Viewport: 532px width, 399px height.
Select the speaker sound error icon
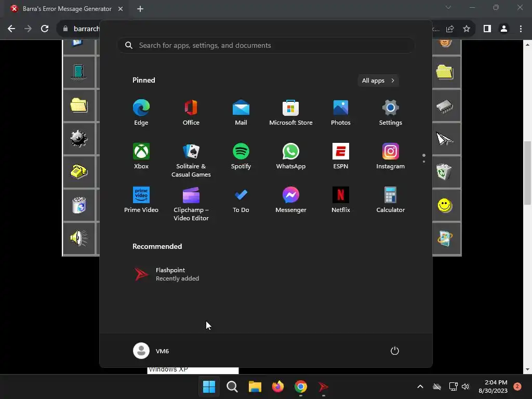[79, 238]
